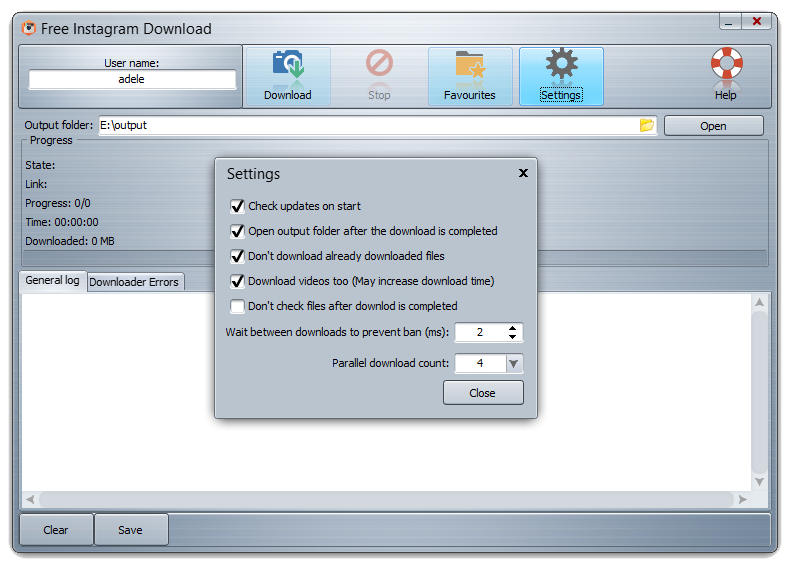Minimize the Free Instagram Download window
This screenshot has height=565, width=790.
pos(730,22)
